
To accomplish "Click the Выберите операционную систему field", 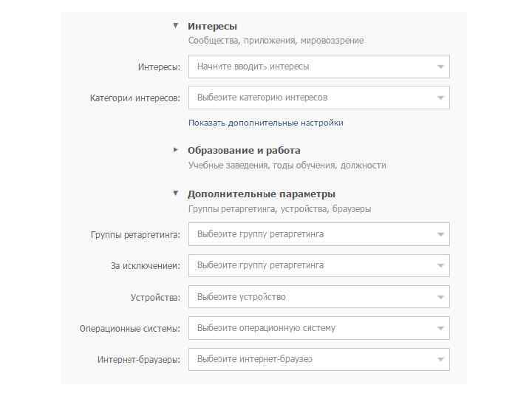I will coord(310,328).
